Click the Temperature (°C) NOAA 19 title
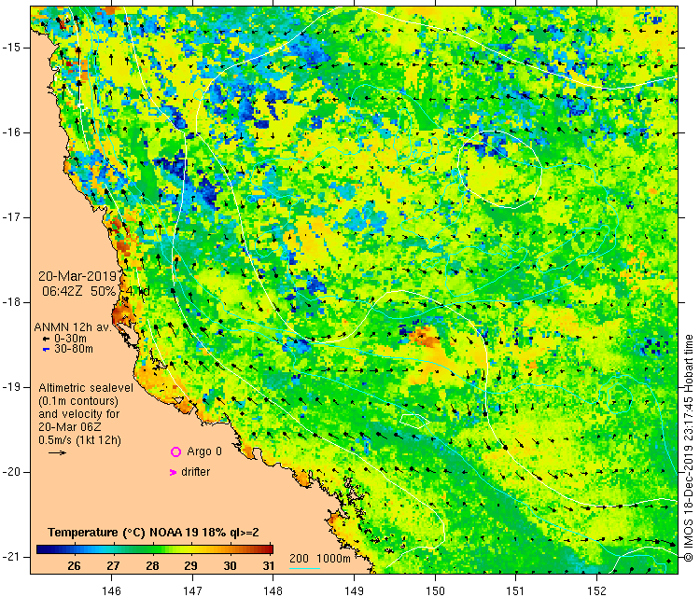The height and width of the screenshot is (597, 700). point(153,533)
